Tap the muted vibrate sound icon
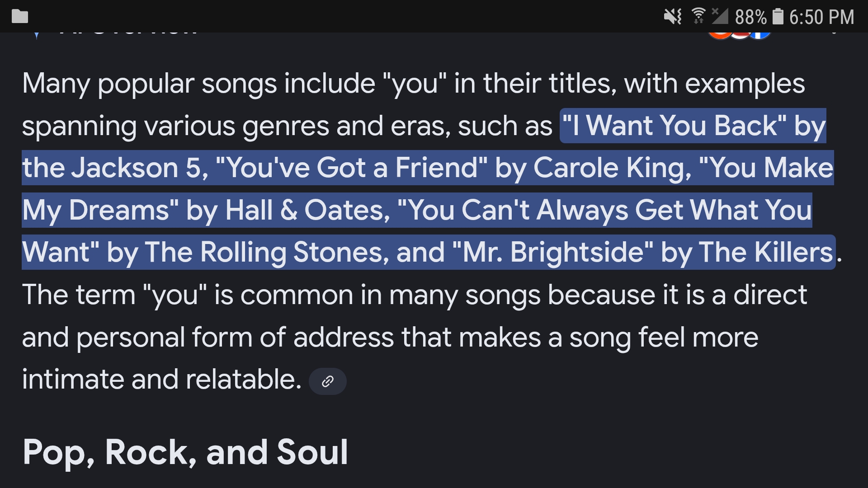 click(x=672, y=17)
